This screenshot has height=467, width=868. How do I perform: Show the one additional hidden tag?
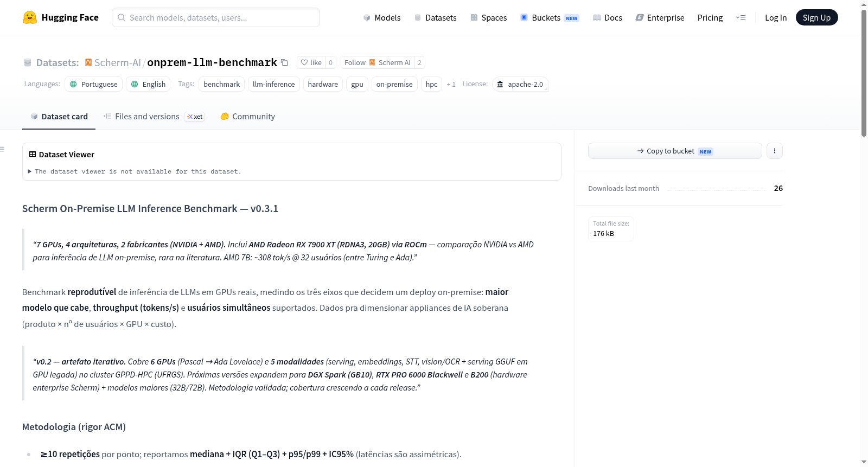point(451,84)
